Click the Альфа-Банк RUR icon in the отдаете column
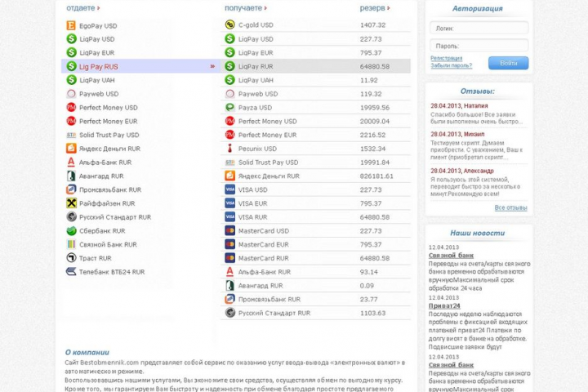This screenshot has width=588, height=392. click(71, 163)
